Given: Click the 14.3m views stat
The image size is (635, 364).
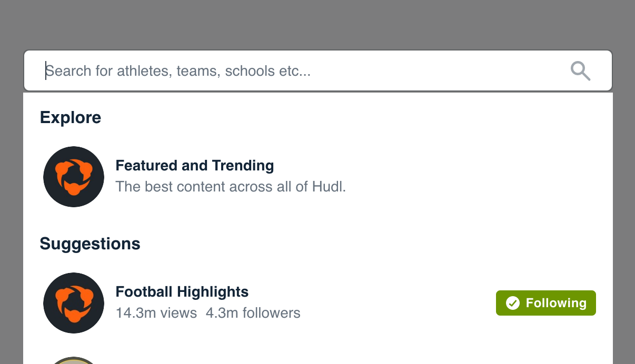Looking at the screenshot, I should pyautogui.click(x=156, y=313).
